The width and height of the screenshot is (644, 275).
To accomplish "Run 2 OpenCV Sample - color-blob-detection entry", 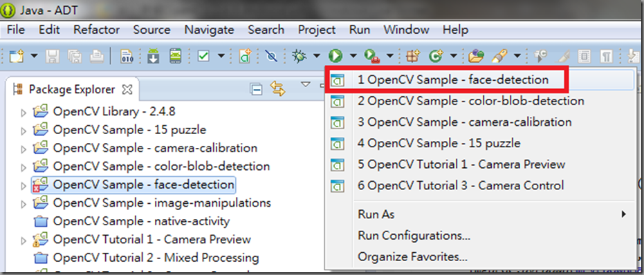I will point(480,101).
